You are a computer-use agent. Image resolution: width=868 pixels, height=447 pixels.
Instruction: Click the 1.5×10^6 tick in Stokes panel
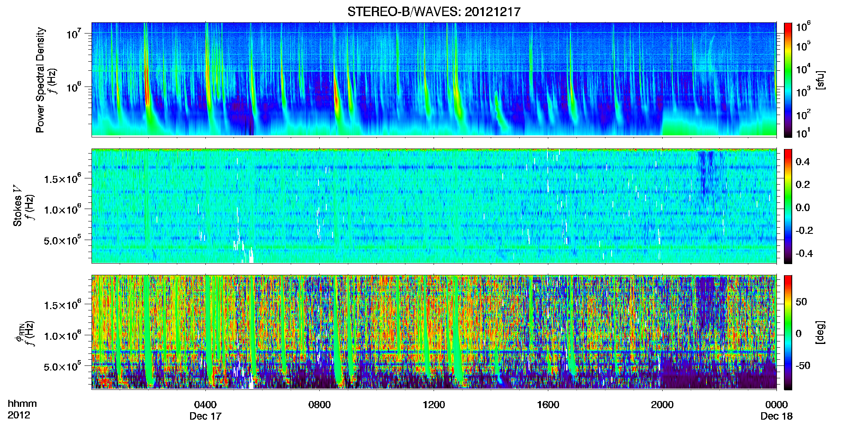[x=63, y=179]
